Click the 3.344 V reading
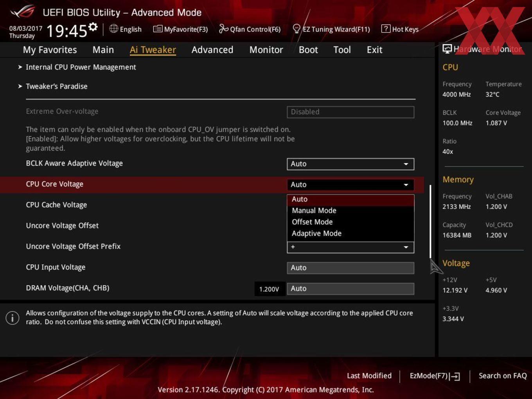 [x=453, y=319]
